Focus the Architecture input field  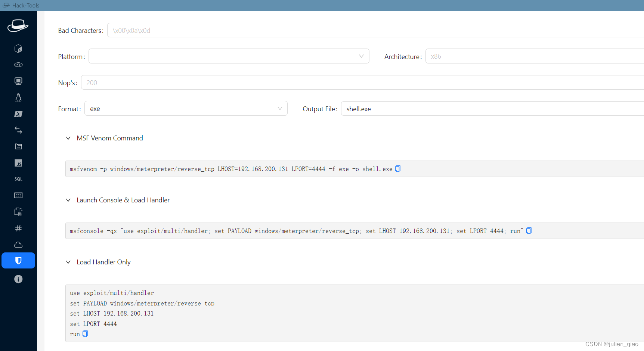535,56
